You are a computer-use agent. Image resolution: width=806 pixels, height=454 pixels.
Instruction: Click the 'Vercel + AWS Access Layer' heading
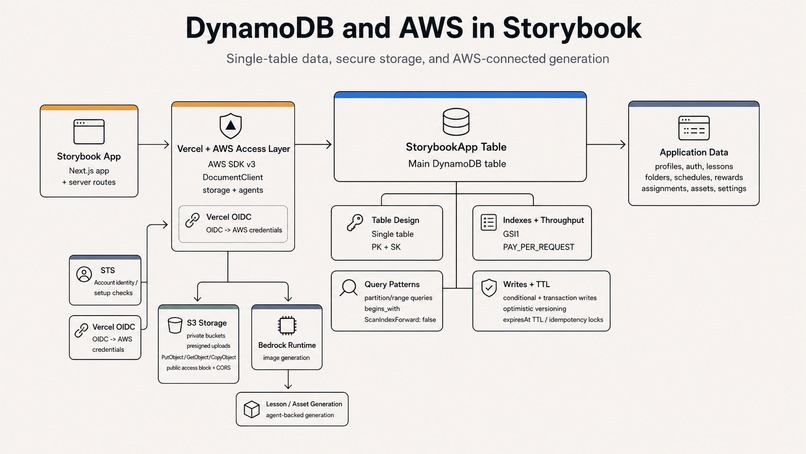pos(233,149)
